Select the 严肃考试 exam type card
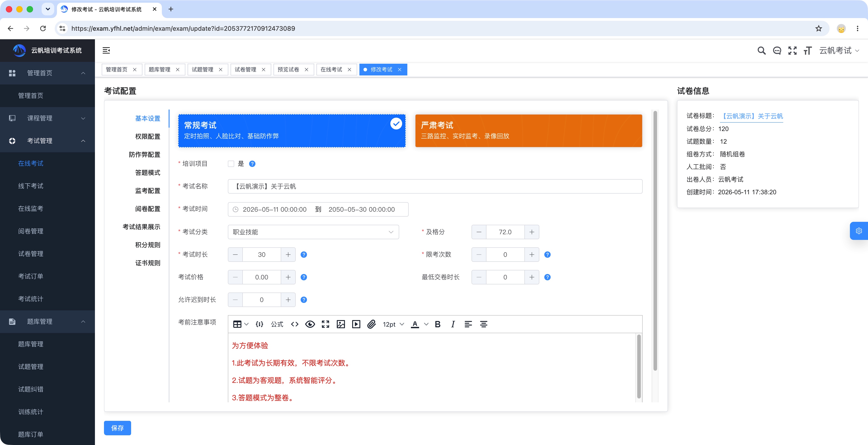Screen dimensions: 868x445 529,131
